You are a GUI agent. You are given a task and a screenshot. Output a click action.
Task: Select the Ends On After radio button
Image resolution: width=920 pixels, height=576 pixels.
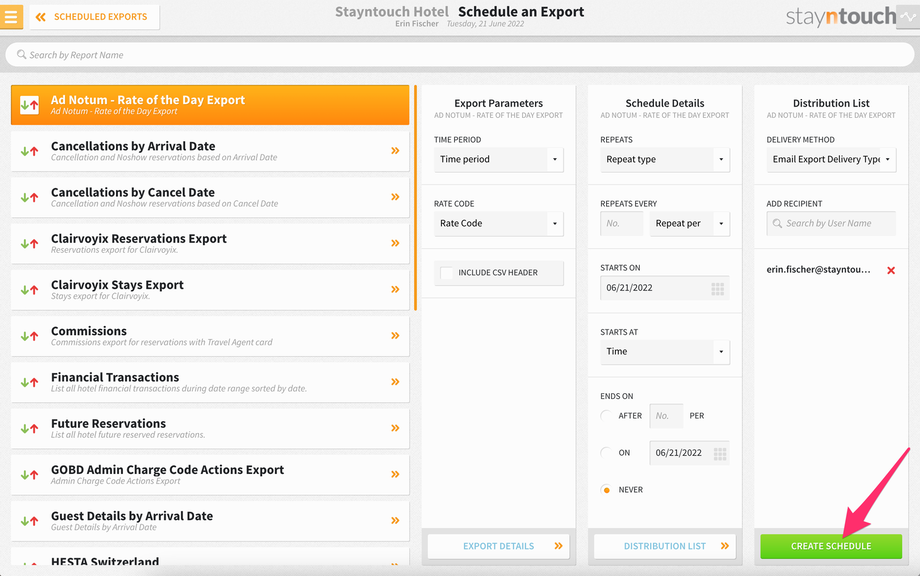coord(606,416)
